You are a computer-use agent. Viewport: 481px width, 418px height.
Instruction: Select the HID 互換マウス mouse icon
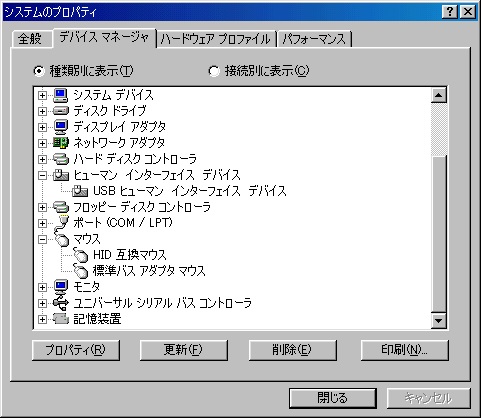[x=80, y=255]
